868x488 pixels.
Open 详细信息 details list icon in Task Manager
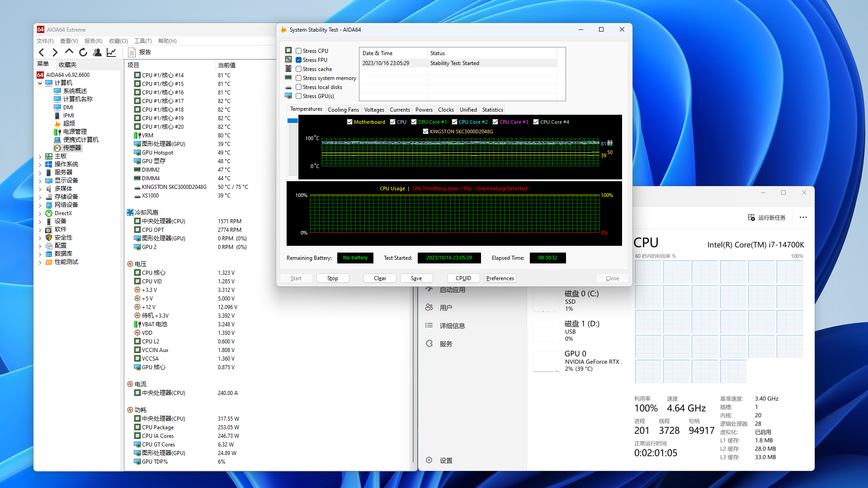[429, 325]
